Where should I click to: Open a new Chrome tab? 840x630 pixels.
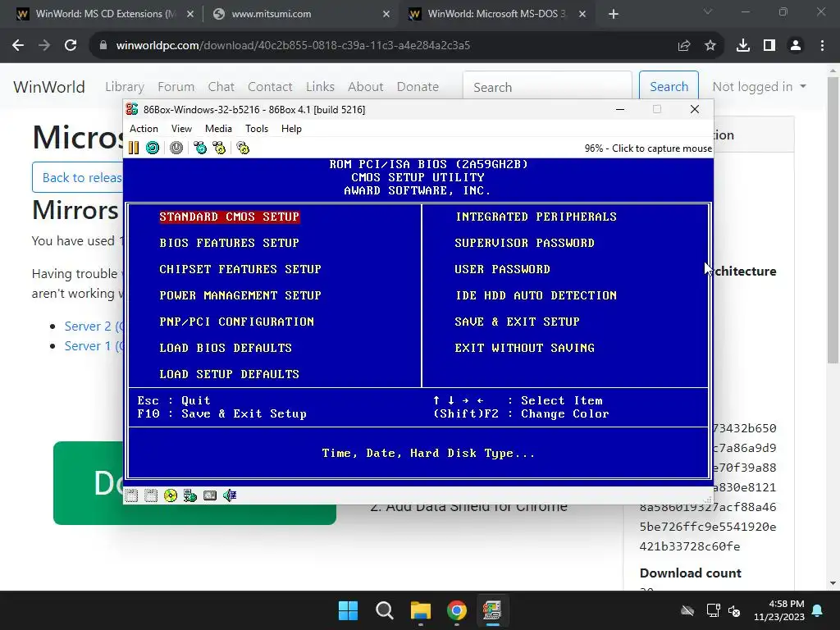point(614,15)
